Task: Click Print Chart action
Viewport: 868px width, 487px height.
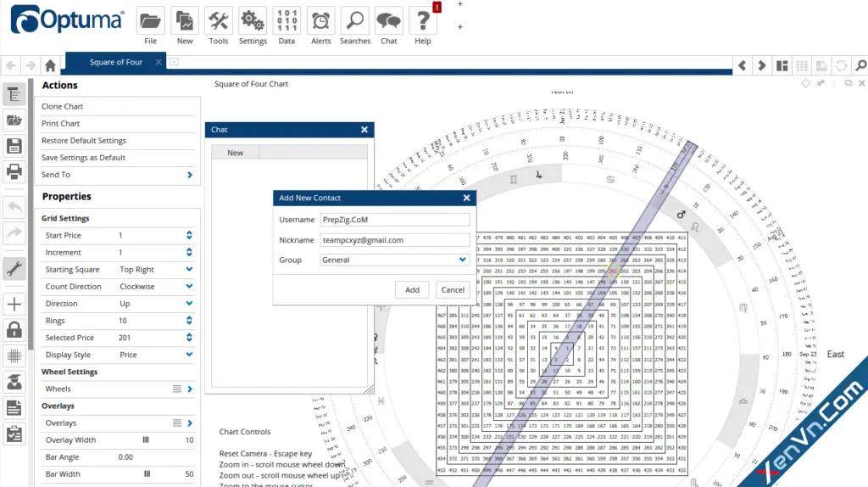Action: click(x=60, y=124)
